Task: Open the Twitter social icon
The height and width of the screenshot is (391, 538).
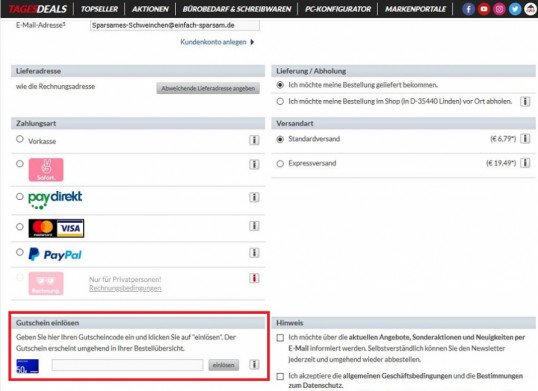Action: [x=515, y=9]
